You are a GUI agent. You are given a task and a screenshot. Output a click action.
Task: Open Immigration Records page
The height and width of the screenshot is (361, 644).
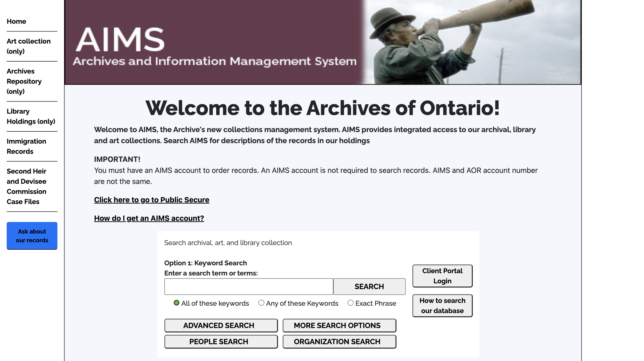[x=26, y=146]
